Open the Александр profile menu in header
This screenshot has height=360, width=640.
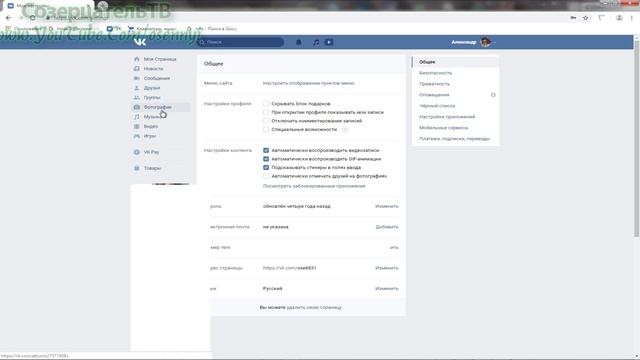pos(473,42)
